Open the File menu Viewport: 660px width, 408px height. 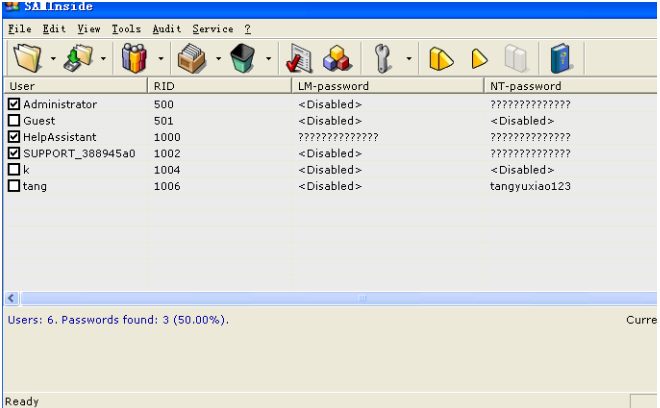20,29
